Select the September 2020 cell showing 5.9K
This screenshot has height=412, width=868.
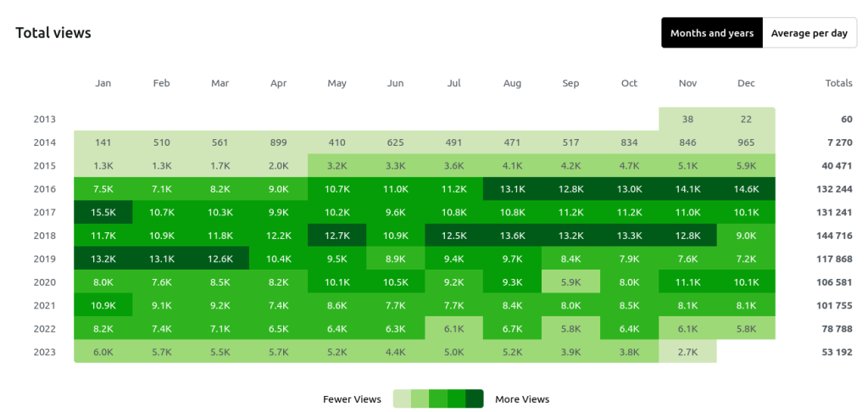click(x=570, y=282)
